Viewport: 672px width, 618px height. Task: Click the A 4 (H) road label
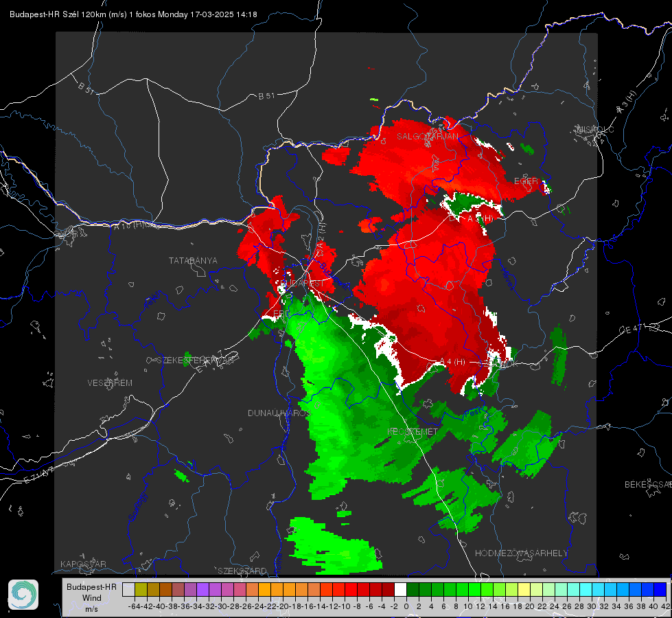point(452,362)
